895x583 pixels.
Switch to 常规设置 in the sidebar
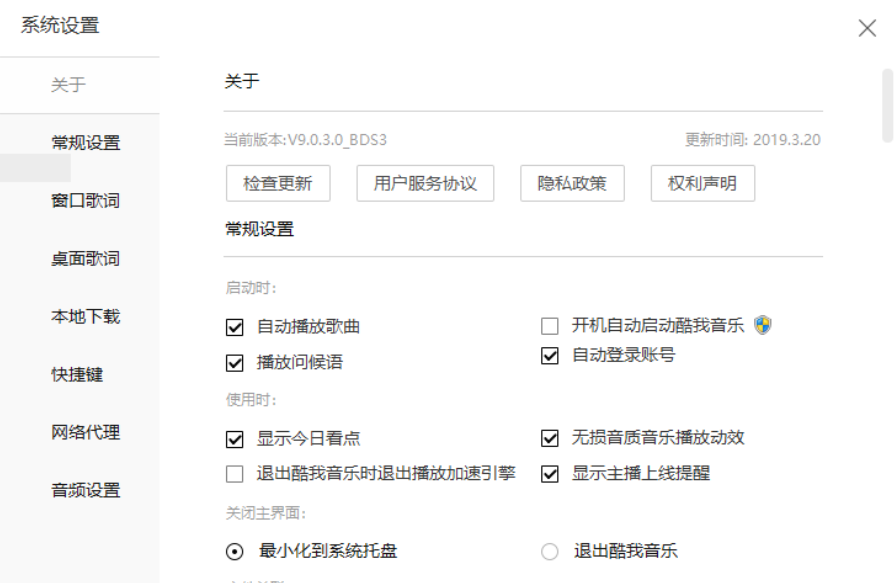pyautogui.click(x=86, y=142)
